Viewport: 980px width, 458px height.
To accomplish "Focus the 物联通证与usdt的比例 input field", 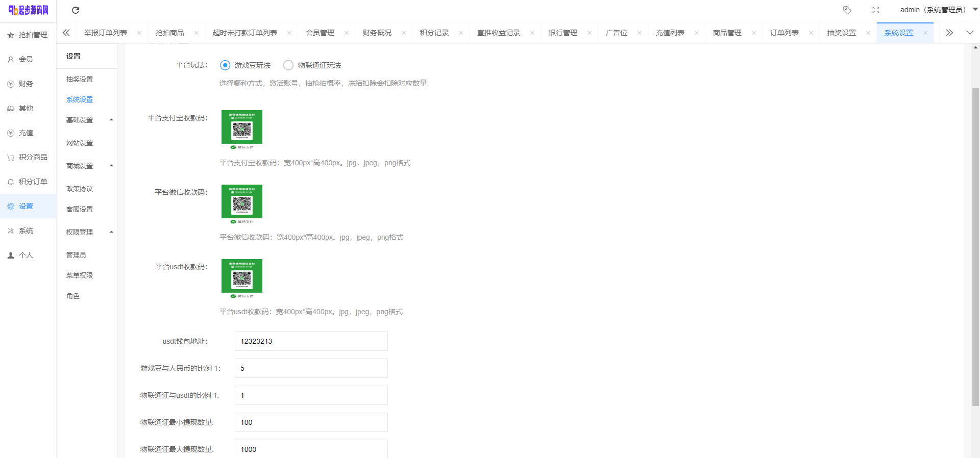I will 311,395.
